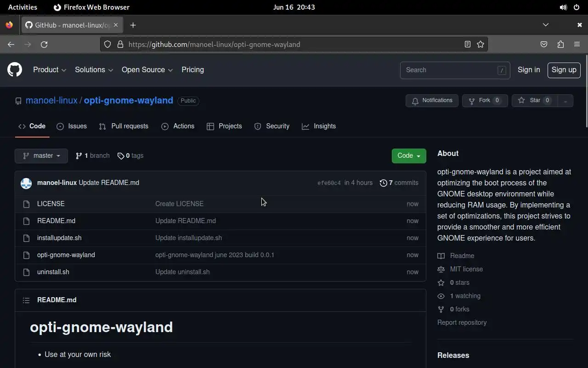Click the pinned Firefox tab icon

[x=9, y=25]
